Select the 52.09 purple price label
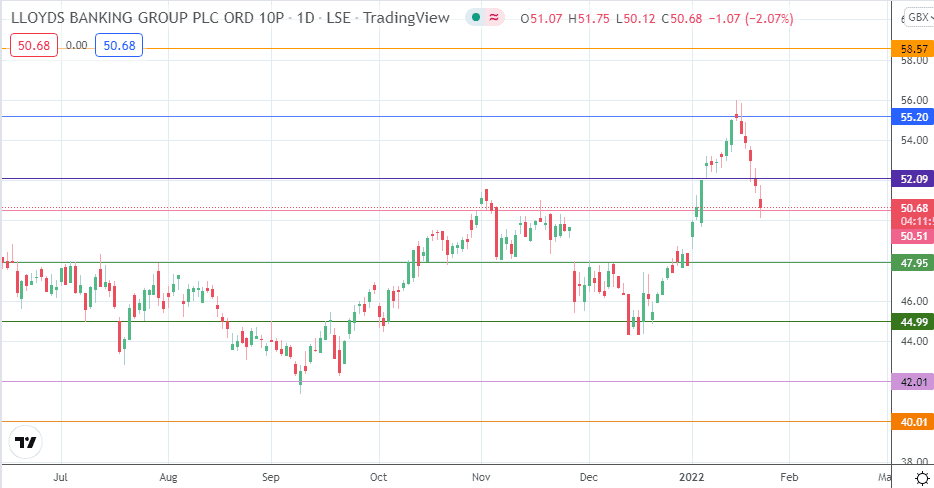Viewport: 934px width, 488px height. [913, 179]
